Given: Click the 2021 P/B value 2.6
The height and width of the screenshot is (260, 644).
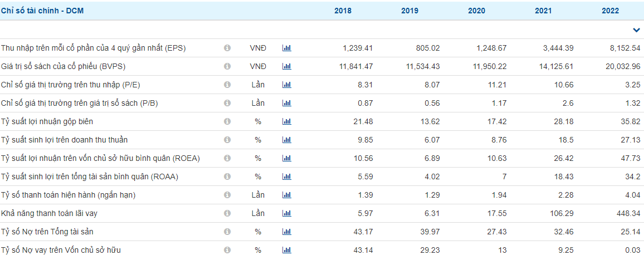Looking at the screenshot, I should 568,103.
